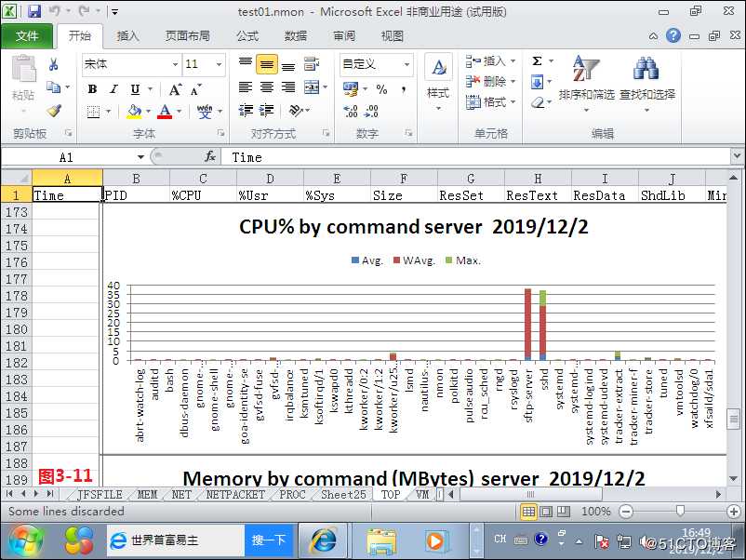Screen dimensions: 746x560
Task: Toggle Italic formatting
Action: [x=113, y=89]
